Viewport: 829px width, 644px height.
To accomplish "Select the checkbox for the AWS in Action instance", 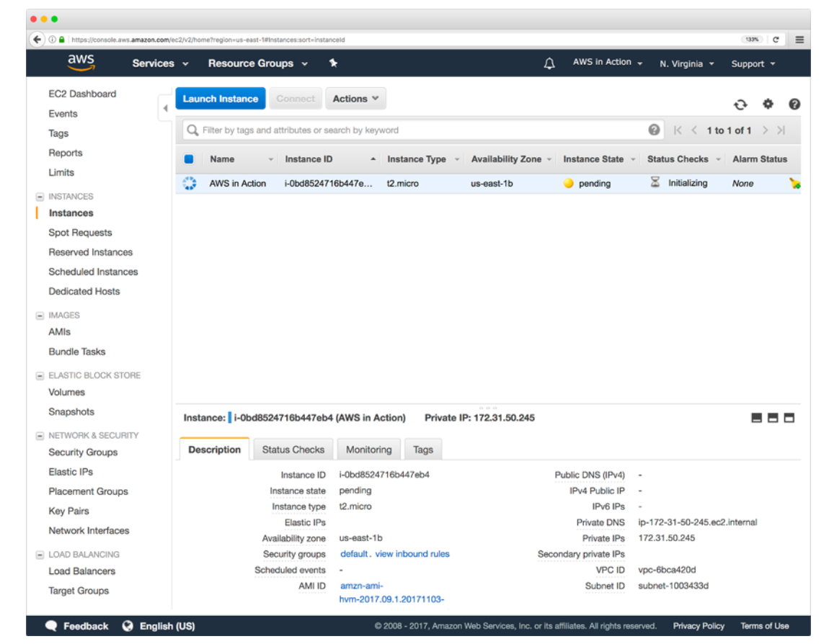I will click(187, 183).
